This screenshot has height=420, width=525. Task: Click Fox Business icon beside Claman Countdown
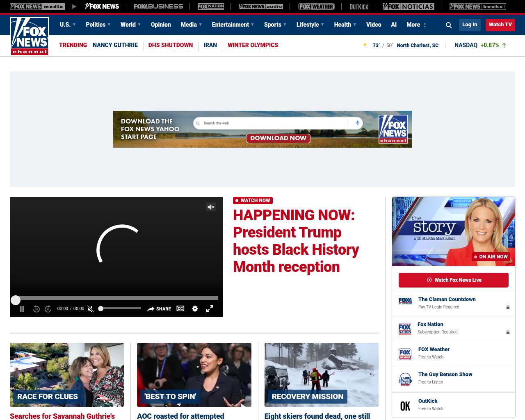point(405,301)
